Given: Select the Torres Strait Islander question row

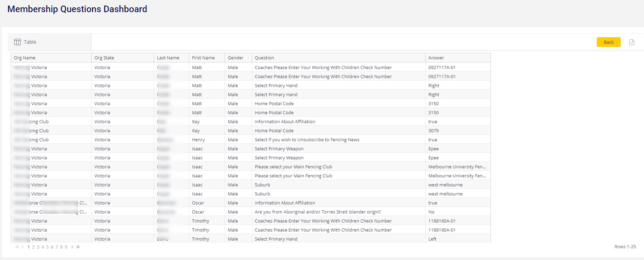Looking at the screenshot, I should tap(251, 212).
